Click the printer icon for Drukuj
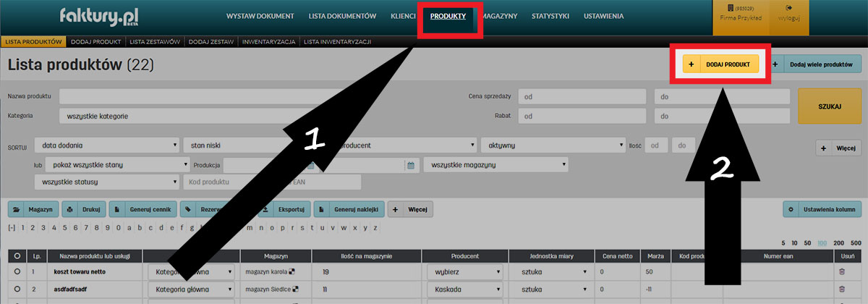Screen dimensions: 868x304 click(69, 209)
